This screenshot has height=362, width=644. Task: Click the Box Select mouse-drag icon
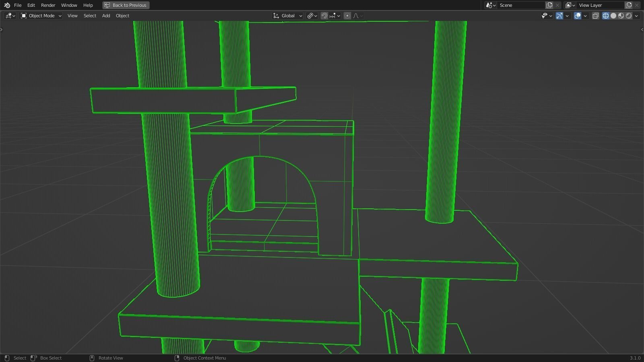(33, 358)
